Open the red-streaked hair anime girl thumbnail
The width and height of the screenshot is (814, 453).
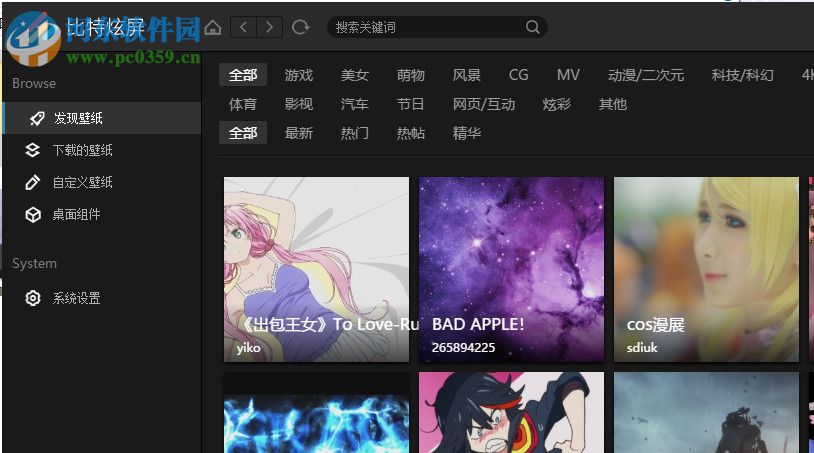pyautogui.click(x=511, y=413)
